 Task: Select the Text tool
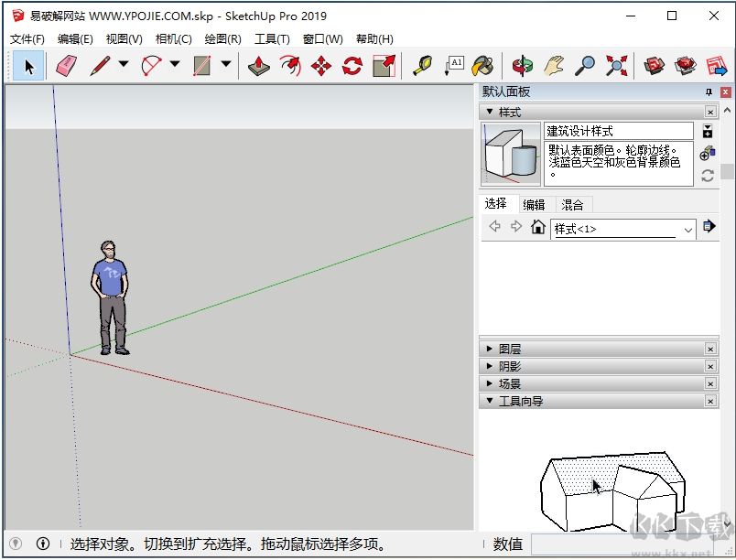point(455,66)
